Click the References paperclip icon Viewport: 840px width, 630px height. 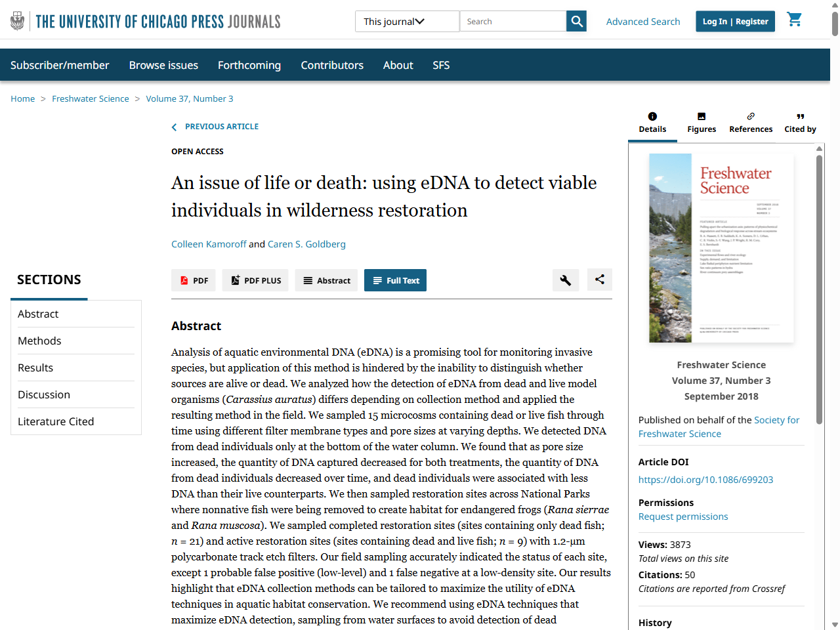click(x=751, y=116)
